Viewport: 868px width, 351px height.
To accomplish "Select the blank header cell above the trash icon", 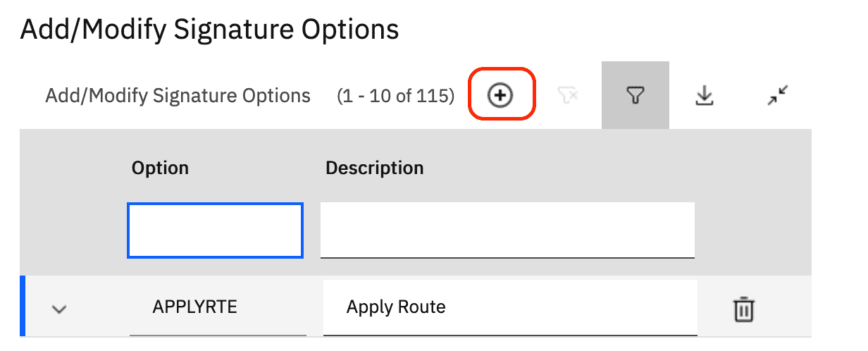I will point(754,168).
